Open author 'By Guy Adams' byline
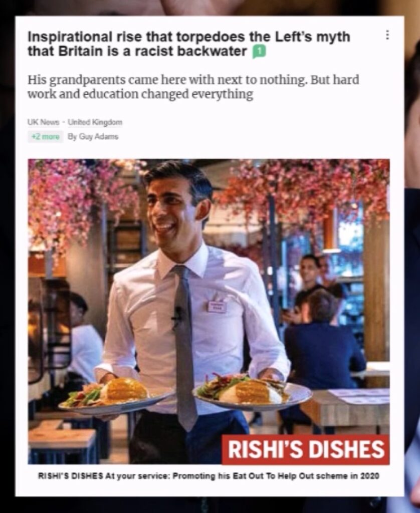Image resolution: width=420 pixels, height=513 pixels. [x=93, y=136]
